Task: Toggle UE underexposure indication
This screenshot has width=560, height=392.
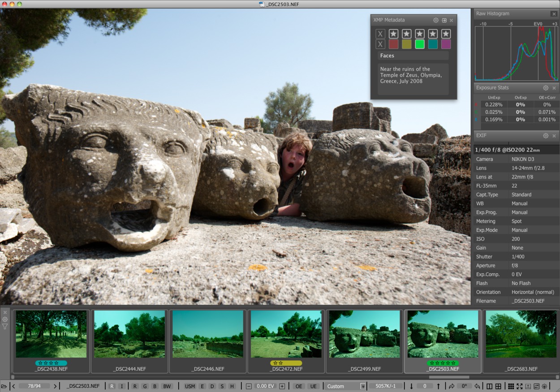Action: (x=313, y=386)
